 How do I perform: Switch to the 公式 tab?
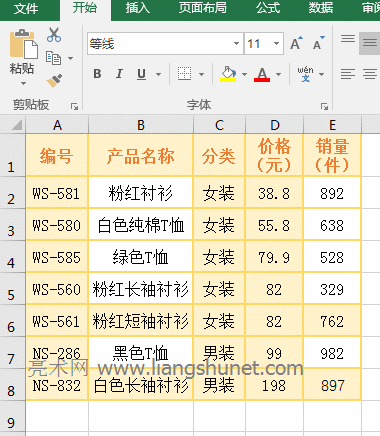pos(268,8)
